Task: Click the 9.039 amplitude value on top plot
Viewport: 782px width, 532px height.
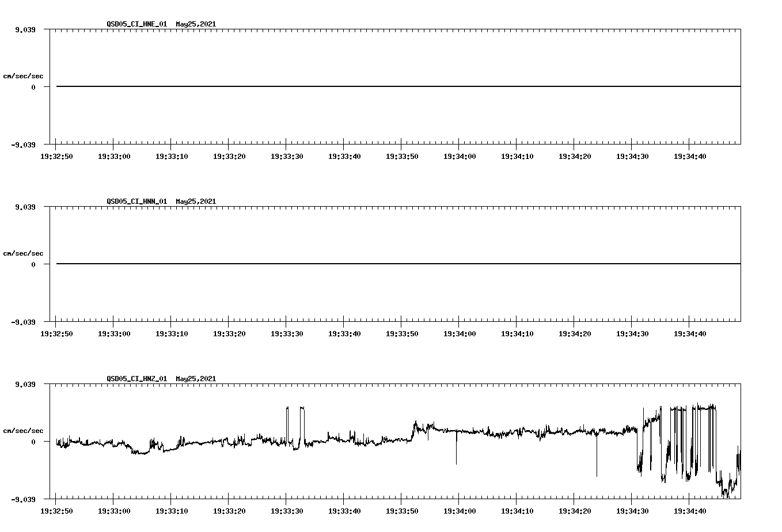Action: click(x=26, y=28)
